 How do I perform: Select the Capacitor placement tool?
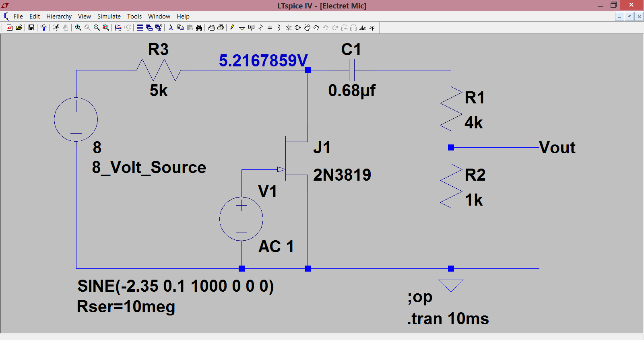tap(270, 28)
